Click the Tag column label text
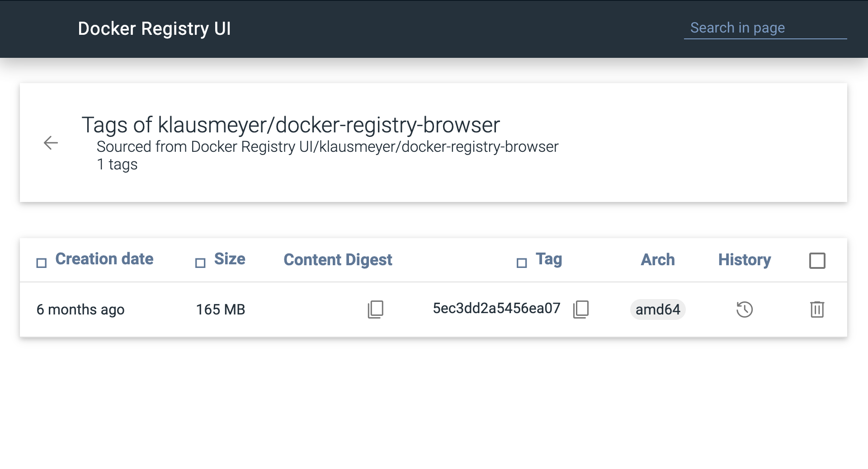Screen dimensions: 868x469 point(549,259)
